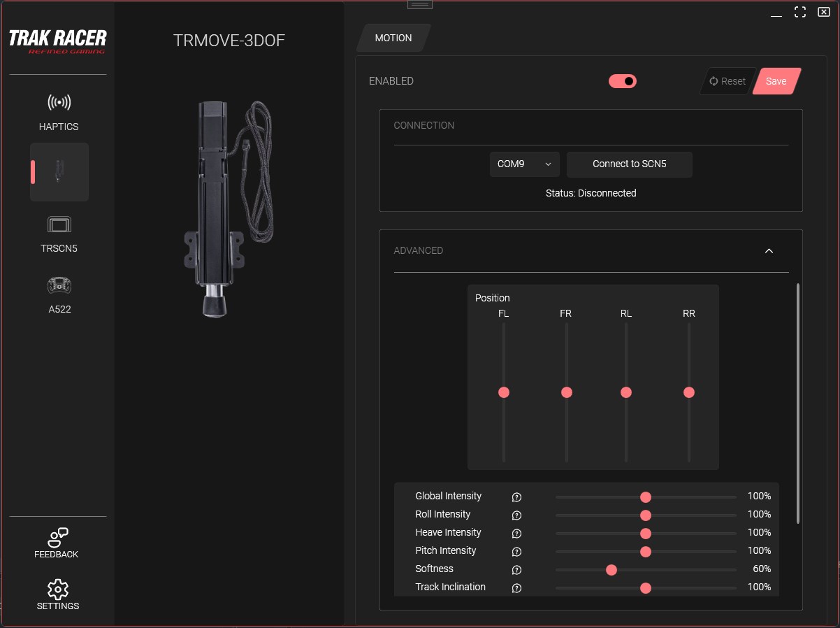
Task: Collapse the Advanced section chevron
Action: coord(769,250)
